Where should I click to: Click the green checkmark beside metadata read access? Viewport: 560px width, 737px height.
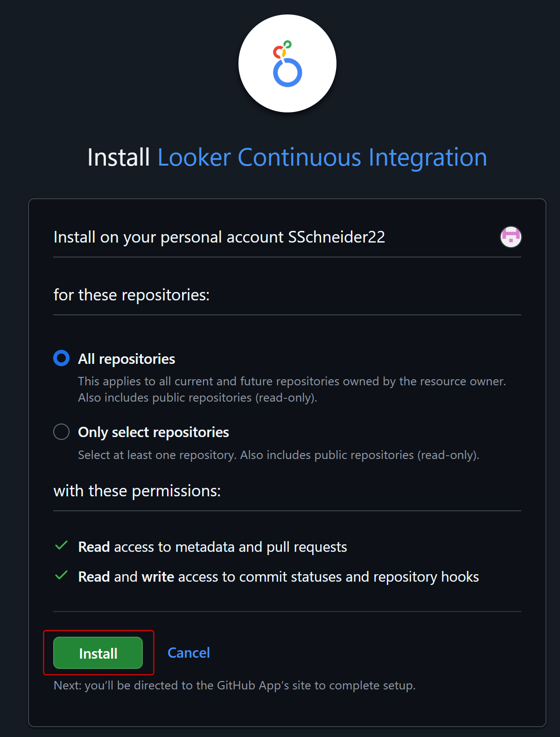click(x=62, y=546)
